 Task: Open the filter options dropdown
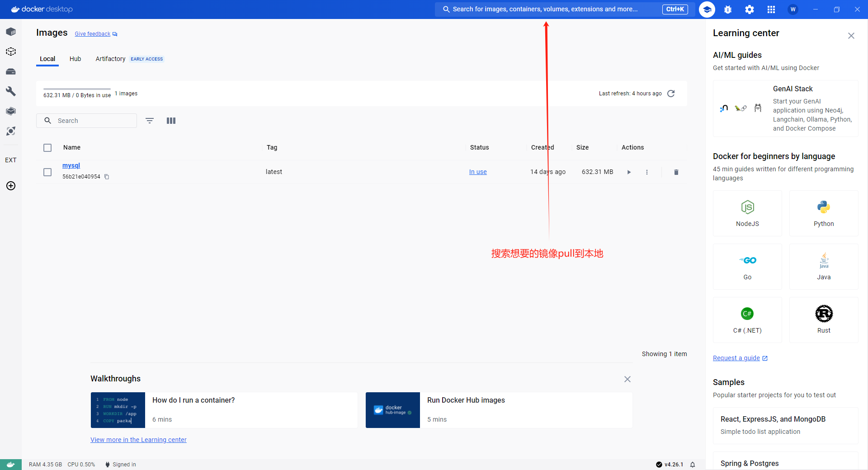(x=150, y=121)
